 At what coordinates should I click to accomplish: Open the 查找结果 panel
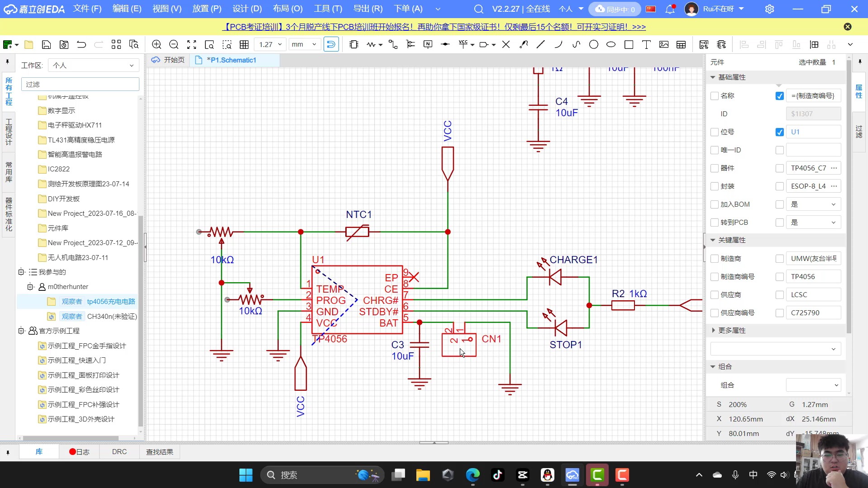click(x=159, y=452)
